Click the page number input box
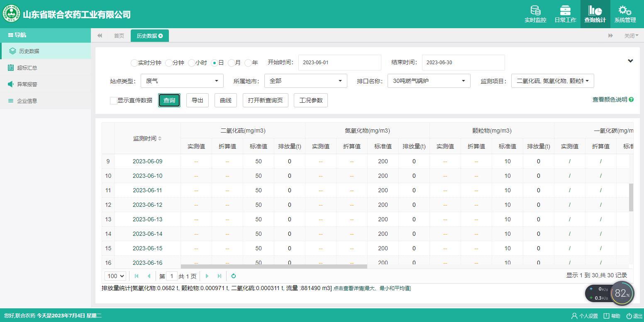The width and height of the screenshot is (644, 322). [171, 276]
